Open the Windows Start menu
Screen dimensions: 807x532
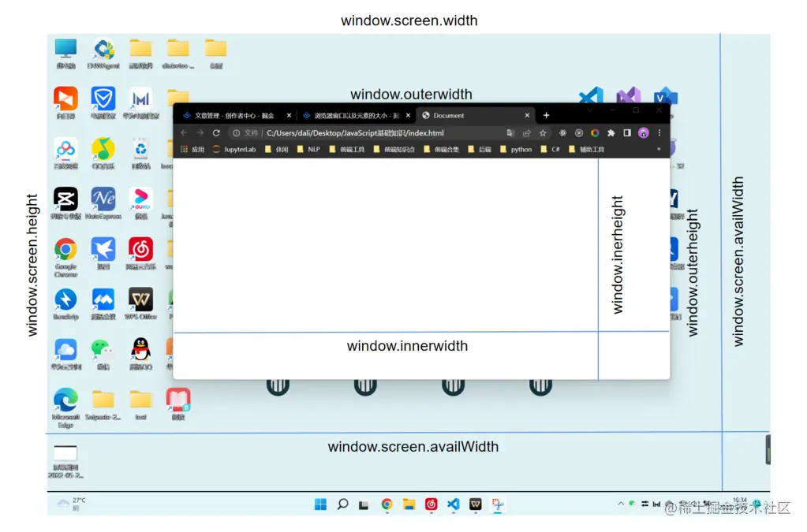click(320, 504)
